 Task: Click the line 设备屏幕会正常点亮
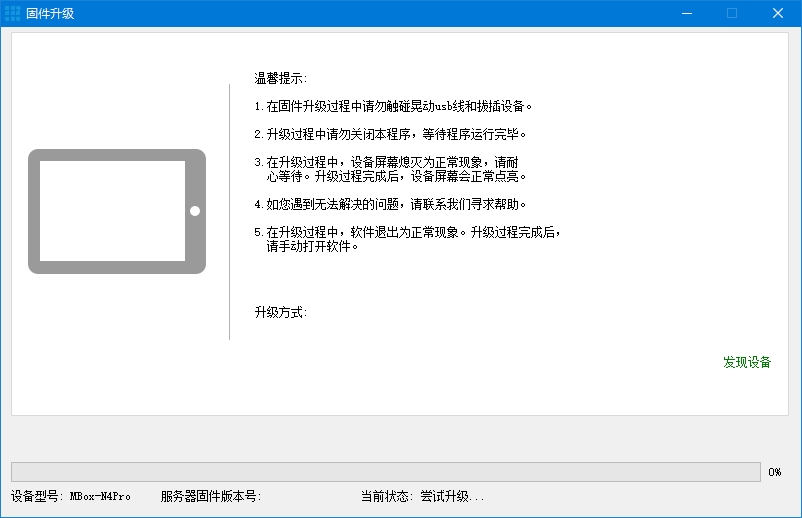(x=396, y=176)
